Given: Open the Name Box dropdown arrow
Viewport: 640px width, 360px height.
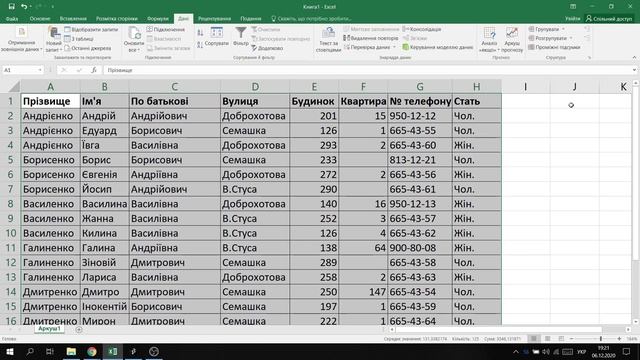Looking at the screenshot, I should [40, 70].
